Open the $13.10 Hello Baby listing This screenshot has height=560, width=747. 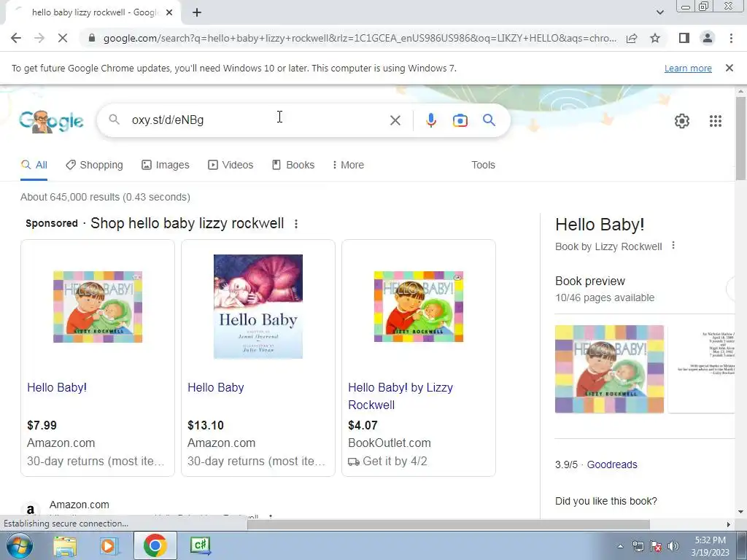tap(215, 388)
